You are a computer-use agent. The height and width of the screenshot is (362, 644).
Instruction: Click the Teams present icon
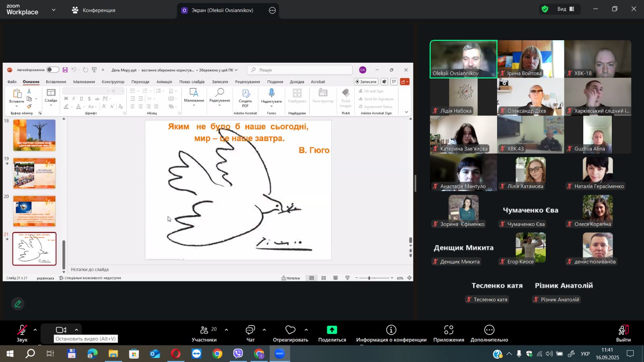384,82
